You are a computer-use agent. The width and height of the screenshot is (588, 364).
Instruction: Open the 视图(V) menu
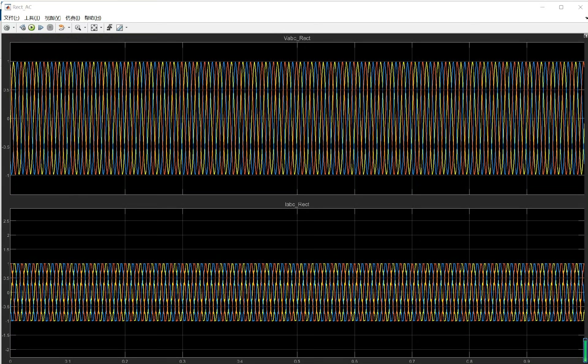[53, 18]
